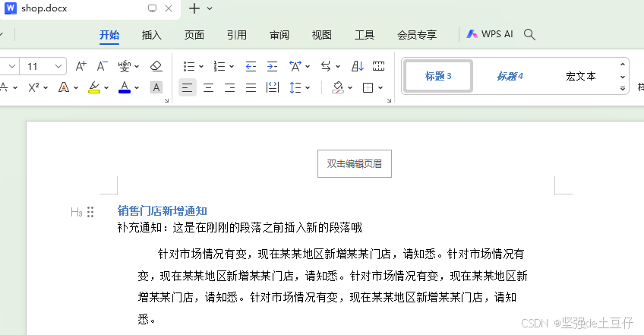Launch WPS AI
The width and height of the screenshot is (644, 335).
tap(490, 34)
